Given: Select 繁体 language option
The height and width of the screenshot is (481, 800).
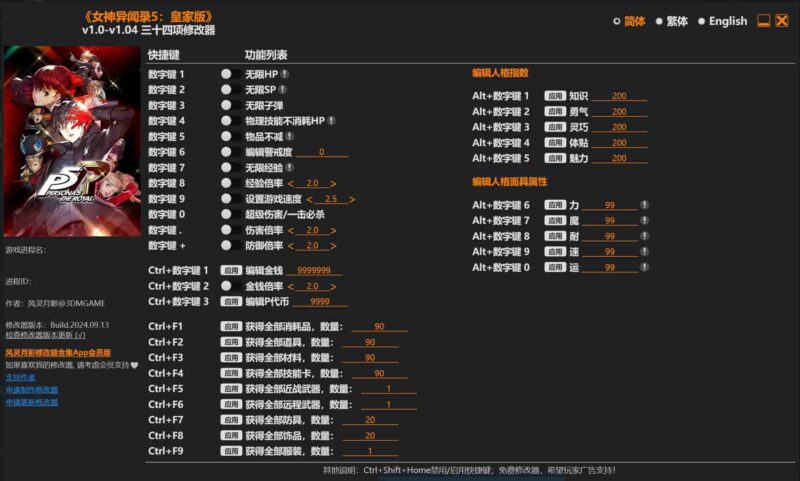Looking at the screenshot, I should [x=671, y=21].
